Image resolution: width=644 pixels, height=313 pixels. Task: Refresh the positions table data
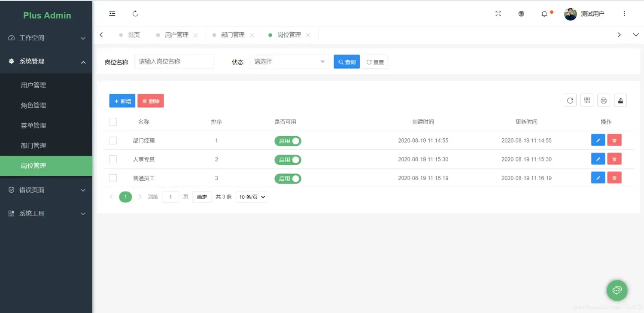pyautogui.click(x=570, y=100)
